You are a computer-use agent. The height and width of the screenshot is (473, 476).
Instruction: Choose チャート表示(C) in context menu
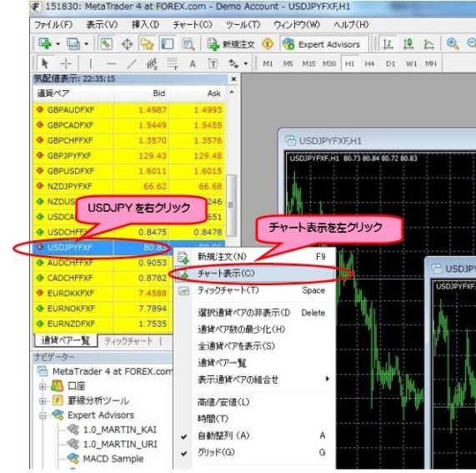[255, 274]
